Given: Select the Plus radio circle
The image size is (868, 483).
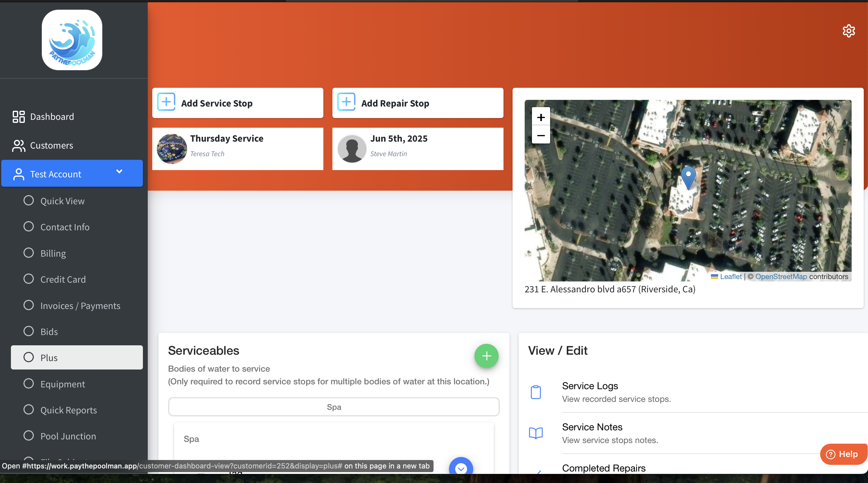Looking at the screenshot, I should [x=29, y=357].
